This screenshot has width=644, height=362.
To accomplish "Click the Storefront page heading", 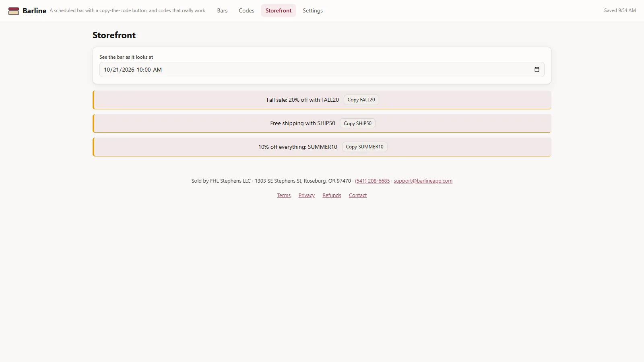I will click(x=114, y=35).
